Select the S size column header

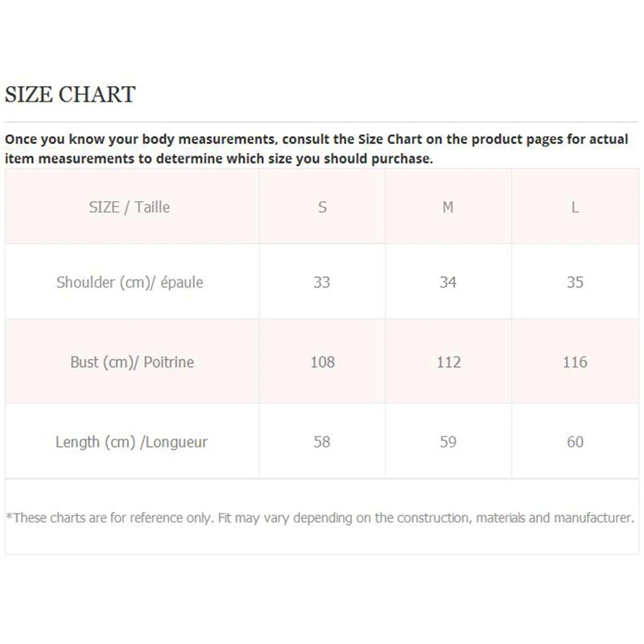pos(322,207)
